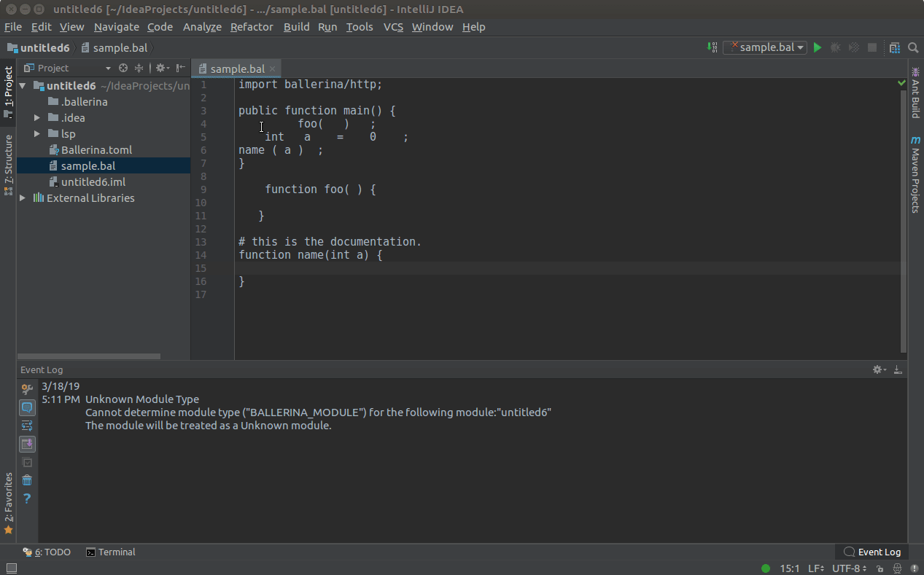924x575 pixels.
Task: Click the Event Log button in status bar
Action: click(x=871, y=552)
